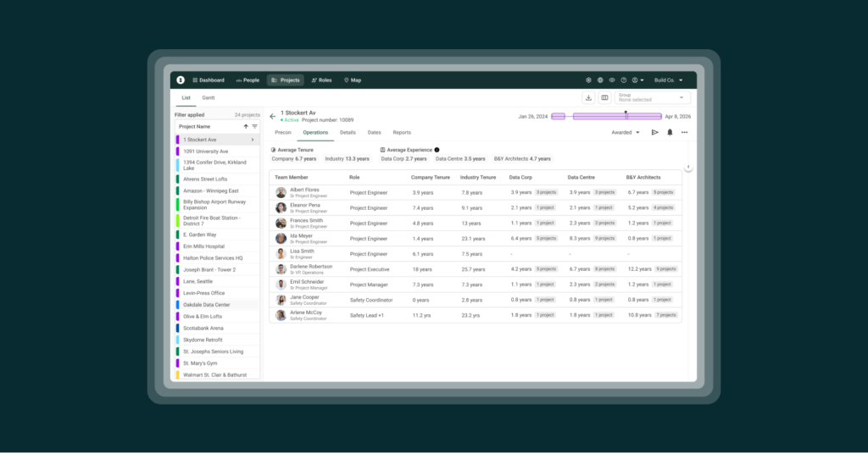
Task: Switch to the List view tab
Action: pyautogui.click(x=186, y=98)
